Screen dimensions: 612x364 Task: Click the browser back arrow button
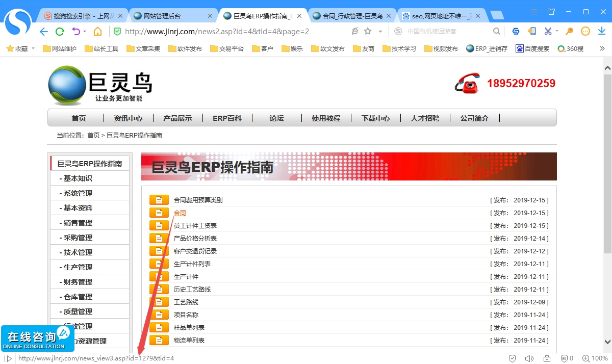click(x=44, y=32)
